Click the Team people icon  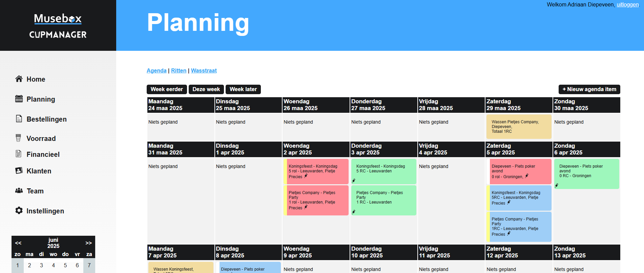[x=19, y=191]
